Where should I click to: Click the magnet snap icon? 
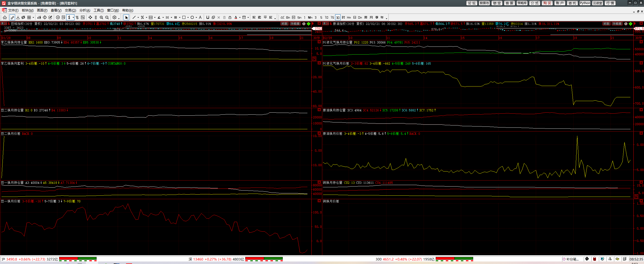tap(208, 17)
